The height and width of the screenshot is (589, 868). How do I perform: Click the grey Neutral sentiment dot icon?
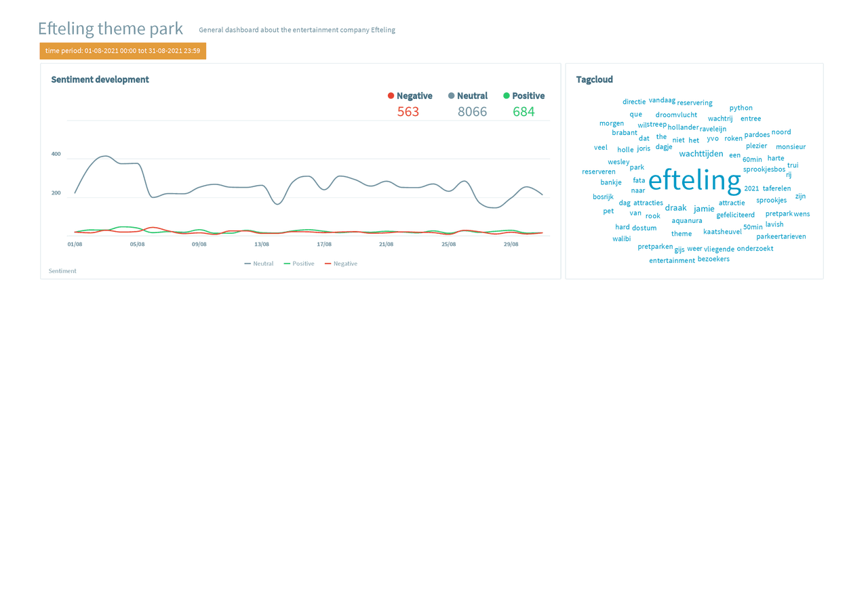452,96
